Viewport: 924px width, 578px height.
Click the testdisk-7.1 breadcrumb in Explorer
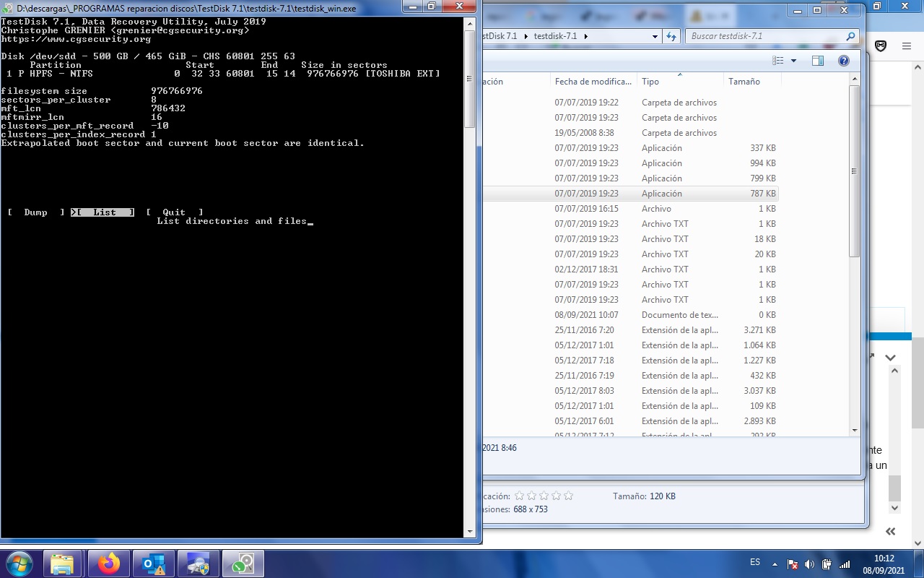[554, 36]
